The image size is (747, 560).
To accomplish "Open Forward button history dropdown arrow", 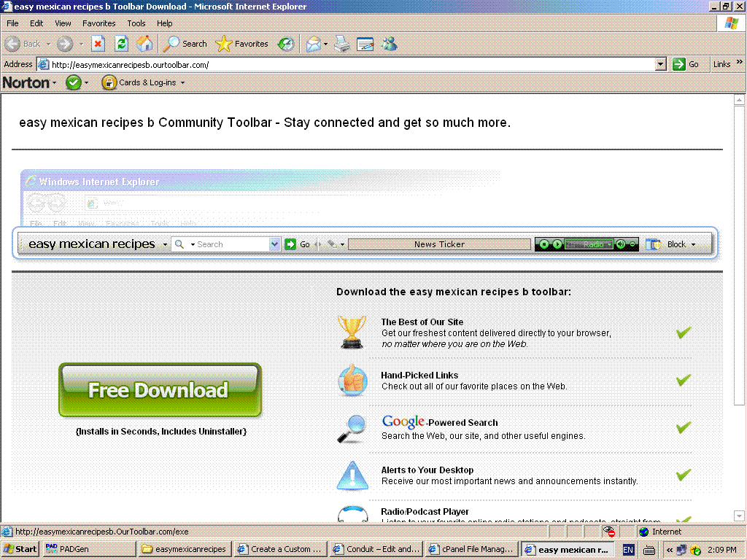I will coord(81,44).
